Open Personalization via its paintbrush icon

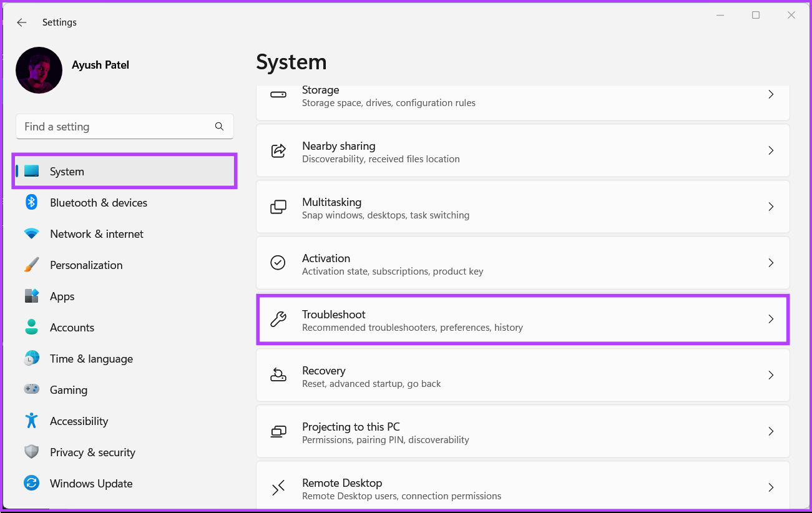[x=31, y=265]
